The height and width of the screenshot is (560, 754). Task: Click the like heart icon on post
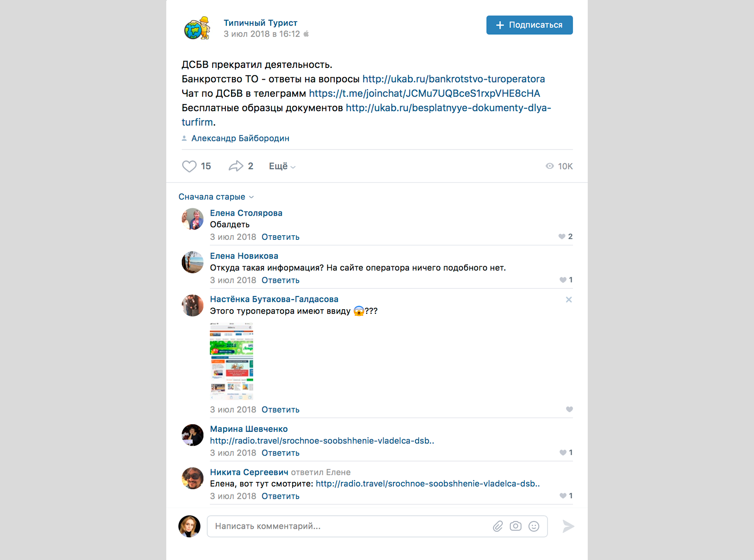[190, 165]
